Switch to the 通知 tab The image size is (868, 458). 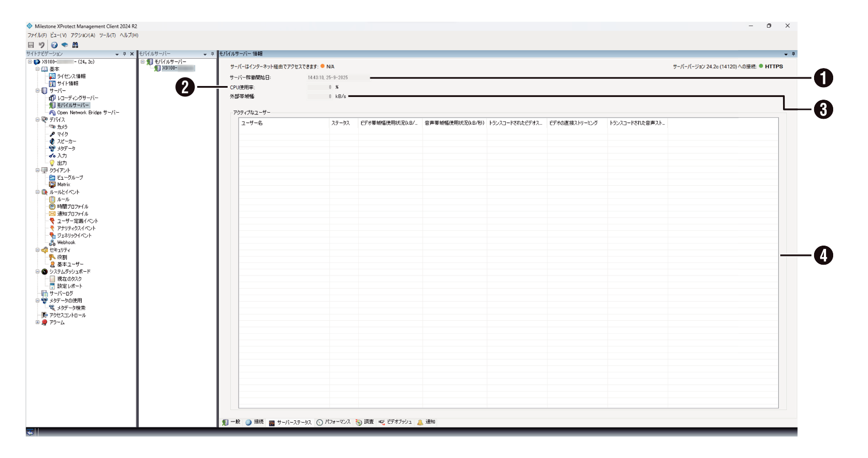[426, 422]
